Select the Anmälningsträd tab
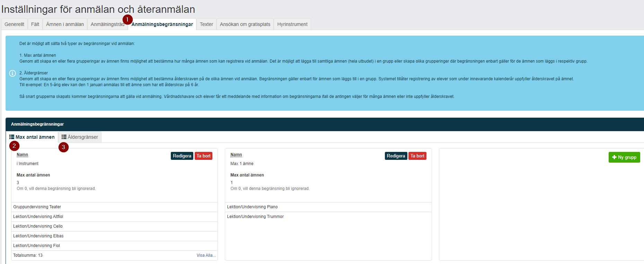644x264 pixels. (107, 24)
